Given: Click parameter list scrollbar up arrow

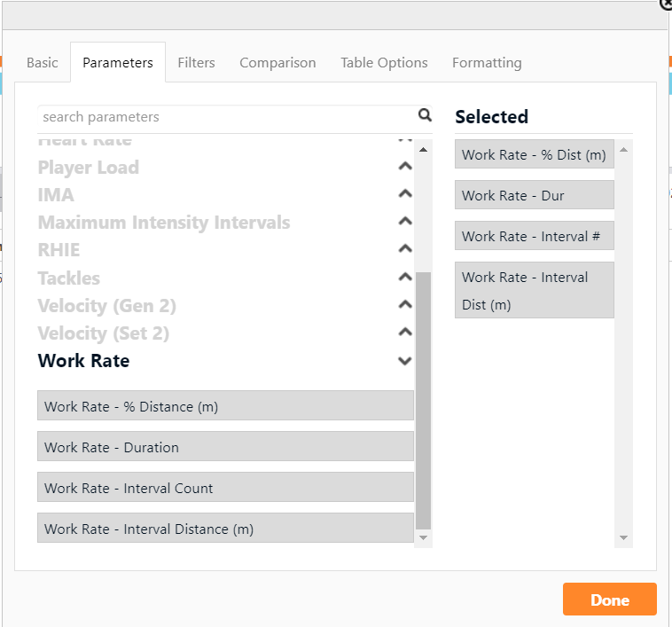Looking at the screenshot, I should pyautogui.click(x=424, y=150).
